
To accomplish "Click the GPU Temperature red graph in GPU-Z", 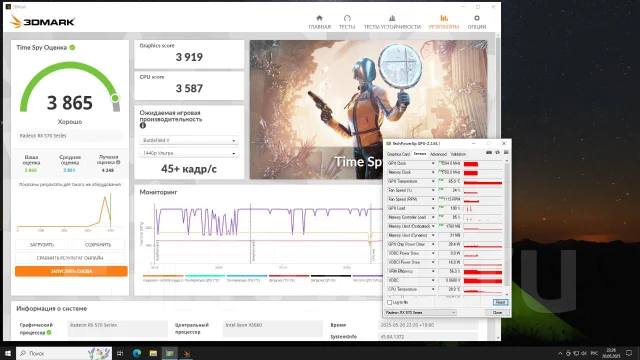I will tap(483, 181).
